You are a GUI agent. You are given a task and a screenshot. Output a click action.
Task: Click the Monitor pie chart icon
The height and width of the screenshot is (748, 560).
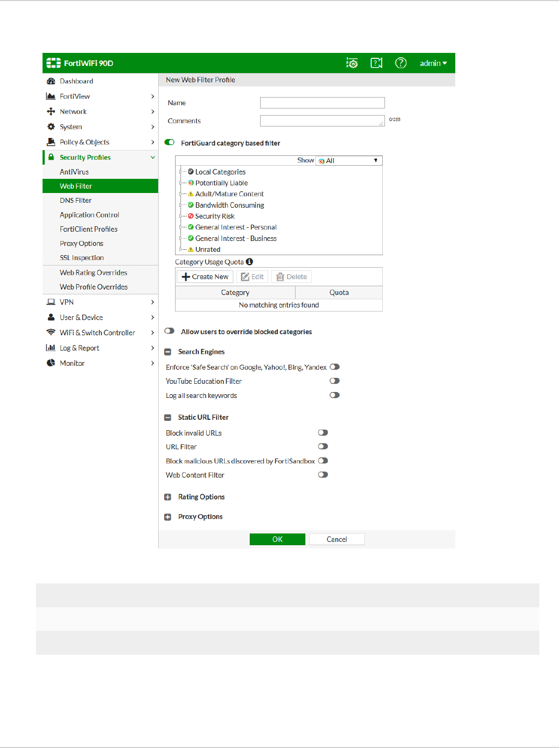(51, 363)
